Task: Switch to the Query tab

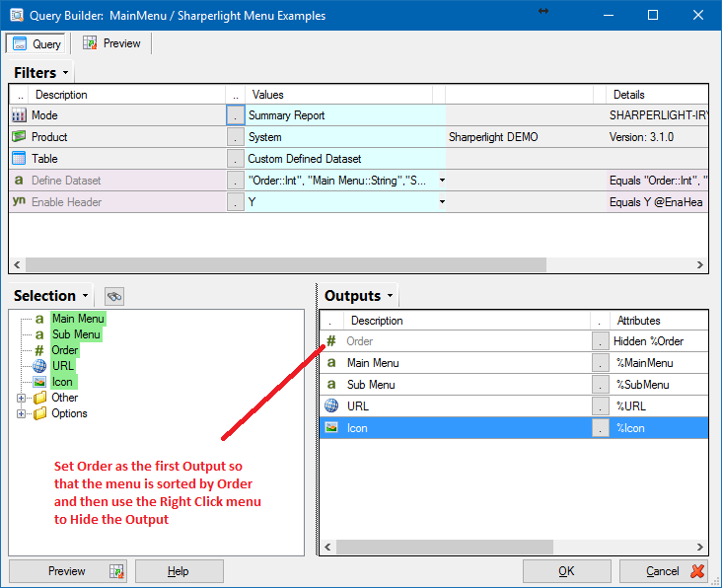Action: tap(36, 43)
